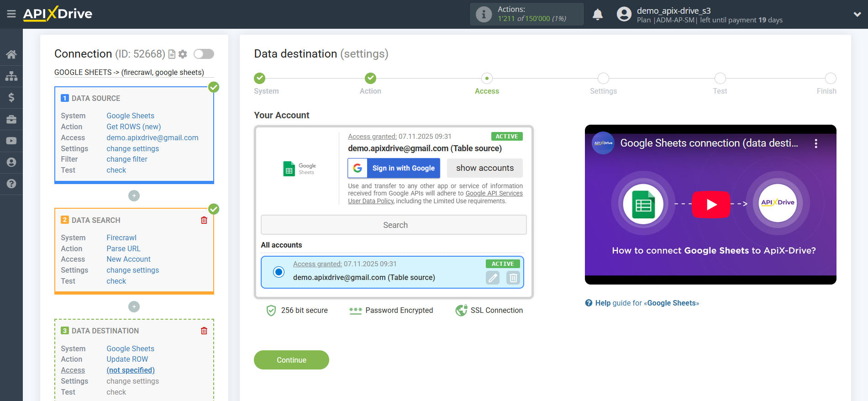868x401 pixels.
Task: Click Sign in with Google
Action: click(x=394, y=168)
